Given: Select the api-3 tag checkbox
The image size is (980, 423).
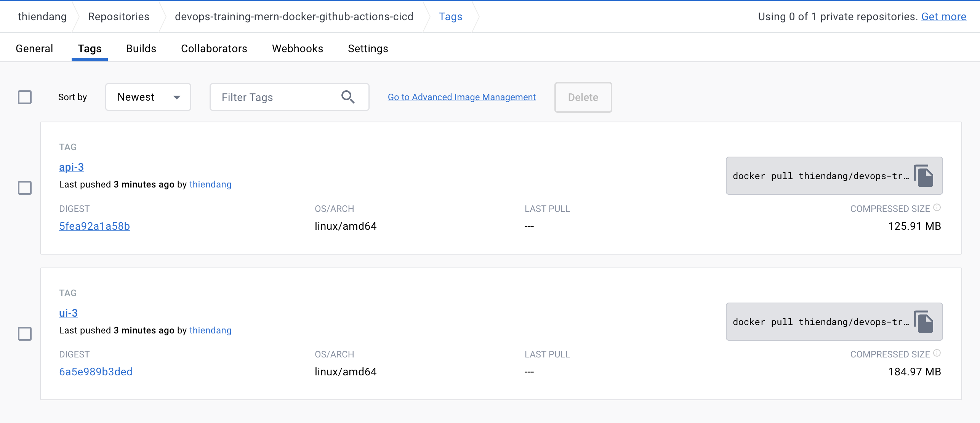Looking at the screenshot, I should click(x=25, y=188).
